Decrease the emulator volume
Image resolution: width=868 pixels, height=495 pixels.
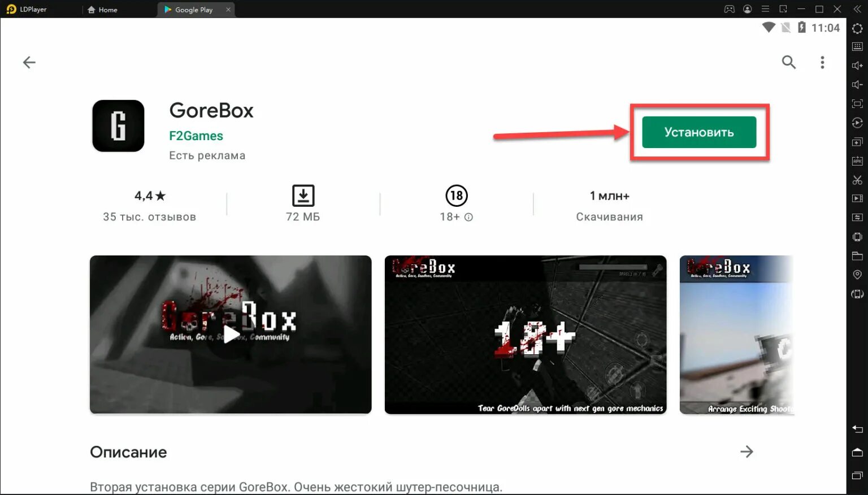pos(857,85)
